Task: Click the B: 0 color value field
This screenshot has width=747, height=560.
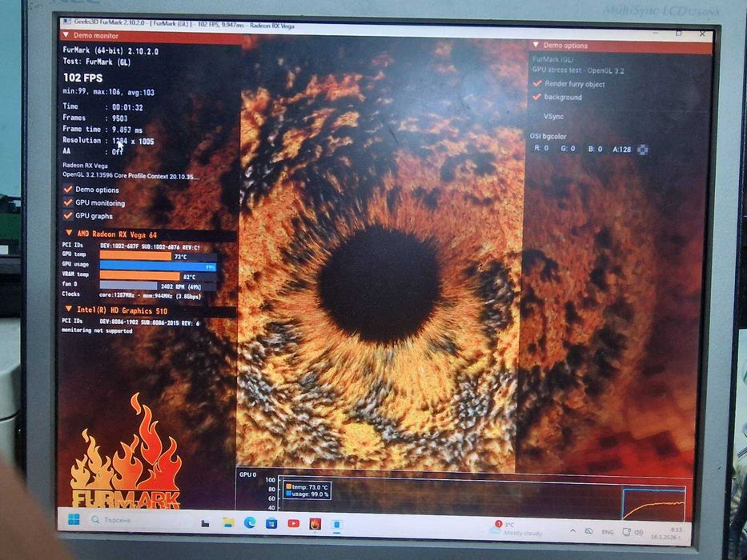Action: tap(595, 149)
